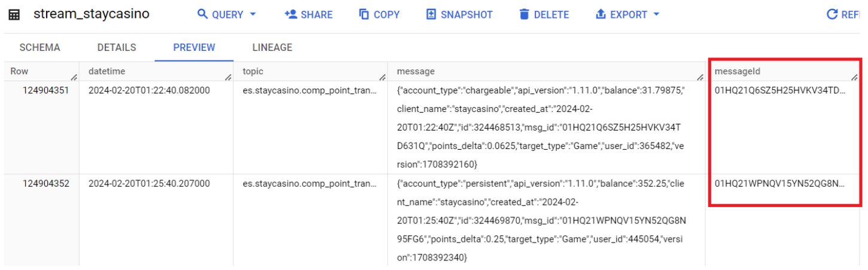Image resolution: width=868 pixels, height=270 pixels.
Task: Click the Query magnifier icon
Action: coord(203,14)
